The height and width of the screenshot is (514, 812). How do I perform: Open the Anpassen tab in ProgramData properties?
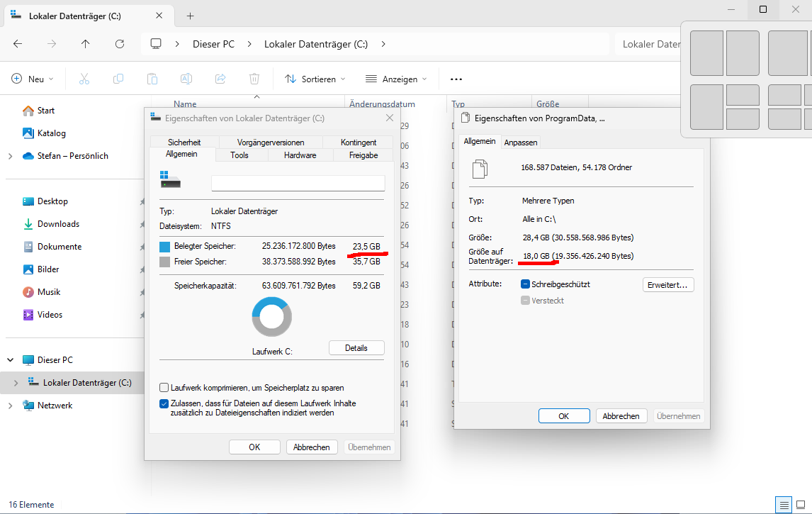(x=521, y=143)
